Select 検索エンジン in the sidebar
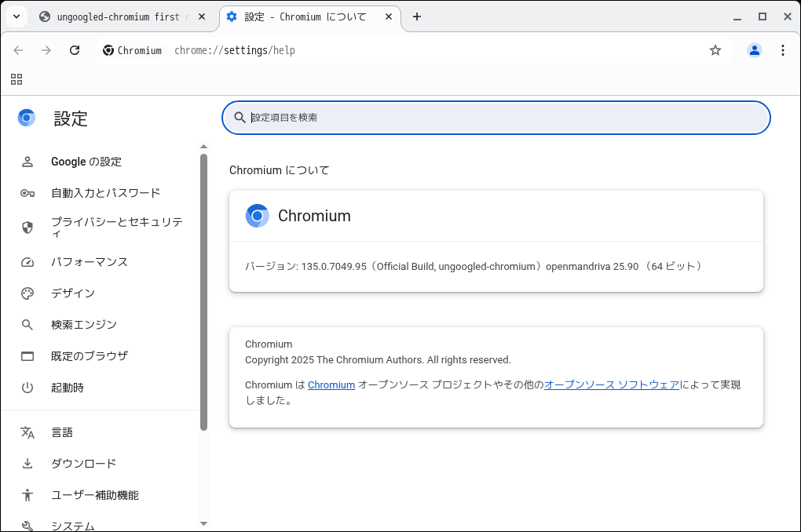The width and height of the screenshot is (801, 532). 84,325
